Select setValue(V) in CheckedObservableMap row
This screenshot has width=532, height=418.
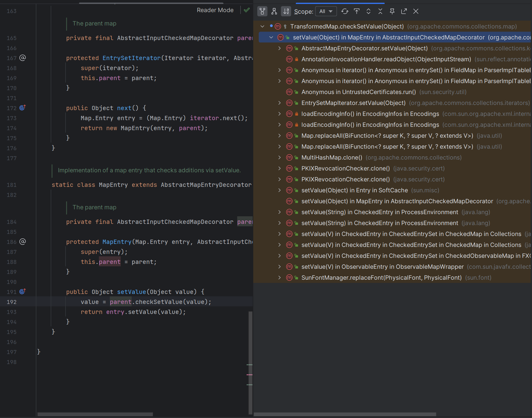[392, 256]
